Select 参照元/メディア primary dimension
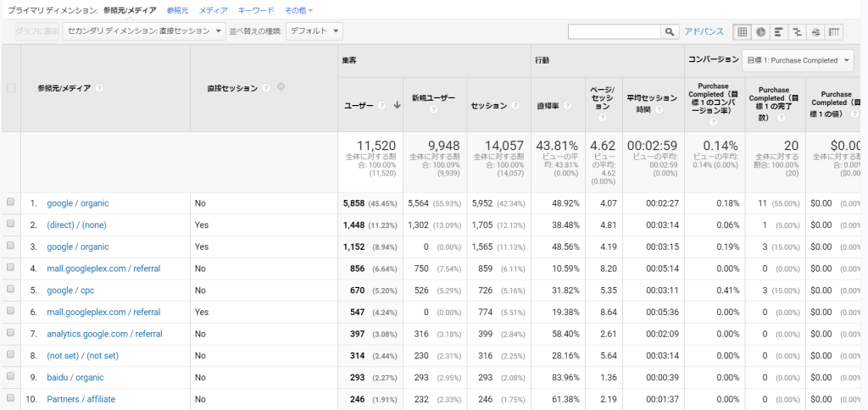 [x=130, y=10]
